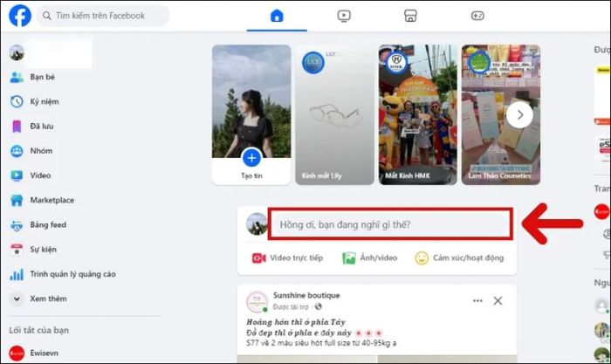Open Mắt Kính HMK story
The image size is (611, 364).
[418, 114]
